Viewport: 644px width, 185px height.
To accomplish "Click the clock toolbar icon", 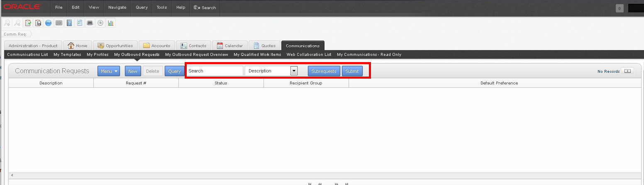I will [100, 23].
